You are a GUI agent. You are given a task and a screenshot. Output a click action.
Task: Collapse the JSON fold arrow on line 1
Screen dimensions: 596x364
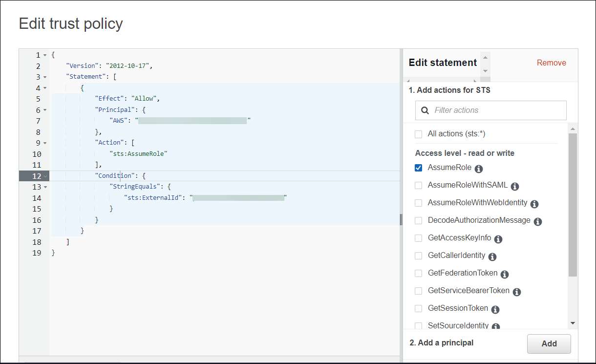coord(45,55)
